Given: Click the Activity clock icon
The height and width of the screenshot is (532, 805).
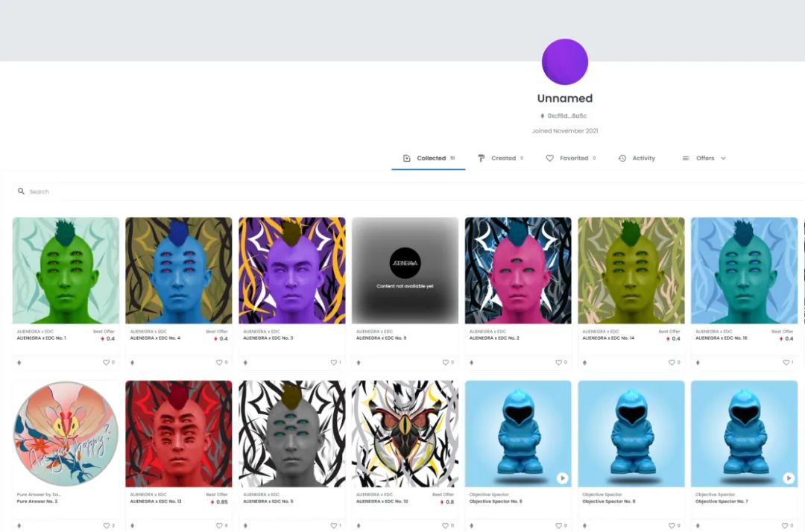Looking at the screenshot, I should pyautogui.click(x=622, y=158).
